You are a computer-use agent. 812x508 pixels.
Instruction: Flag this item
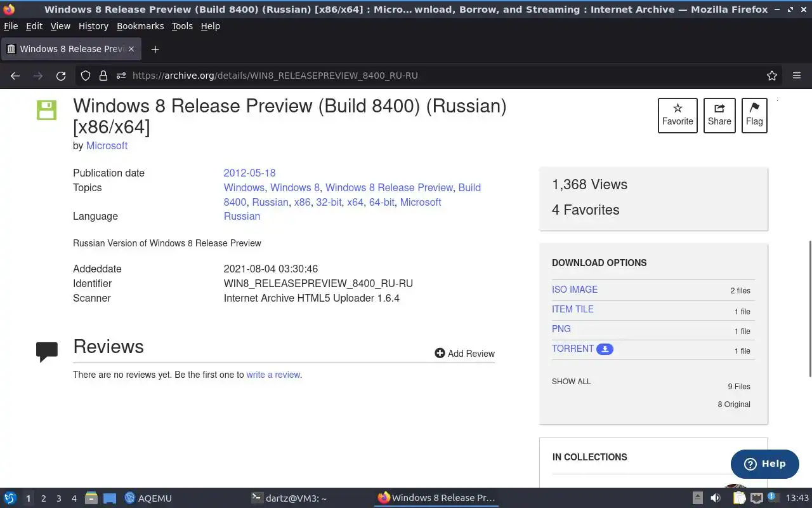(x=754, y=116)
